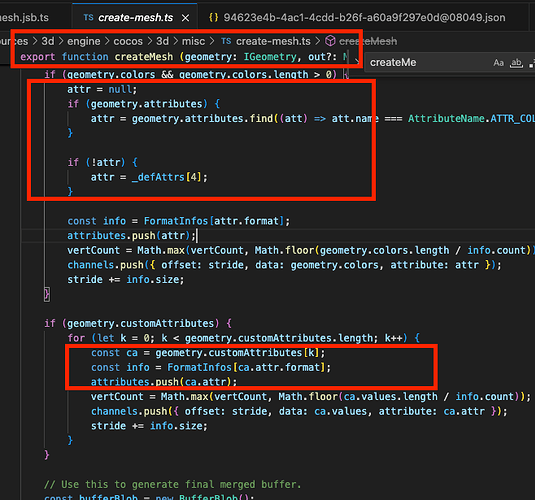This screenshot has height=500, width=535.
Task: Click the 'for (let k = 0;' loop line
Action: pos(243,338)
